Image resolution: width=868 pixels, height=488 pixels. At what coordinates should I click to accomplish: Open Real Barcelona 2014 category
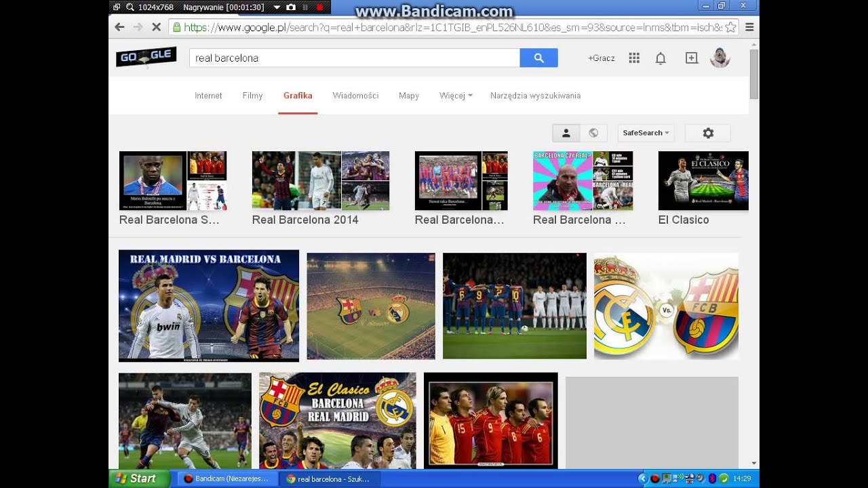coord(305,220)
